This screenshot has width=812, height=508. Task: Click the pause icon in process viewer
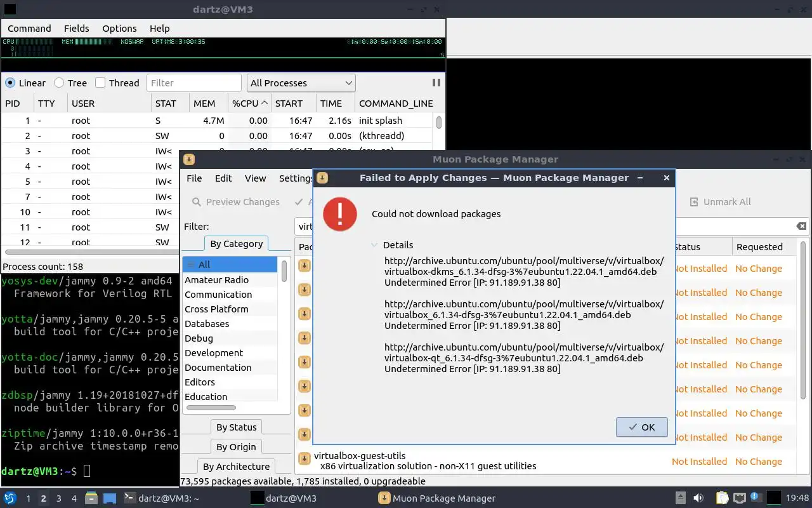(436, 83)
